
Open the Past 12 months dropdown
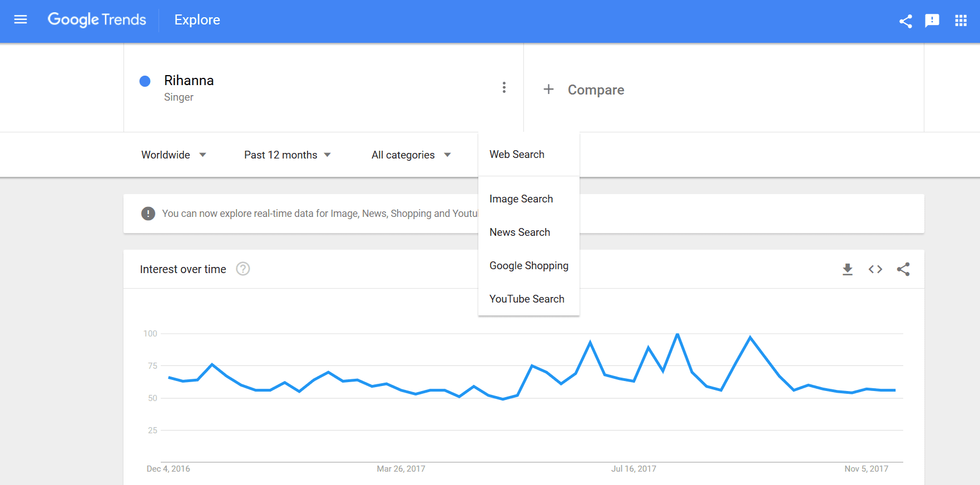(x=287, y=155)
